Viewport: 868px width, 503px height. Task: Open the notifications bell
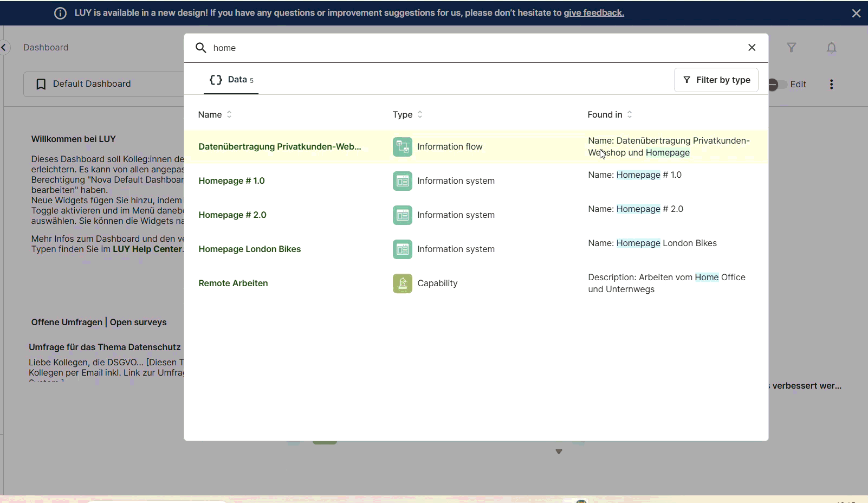(831, 48)
